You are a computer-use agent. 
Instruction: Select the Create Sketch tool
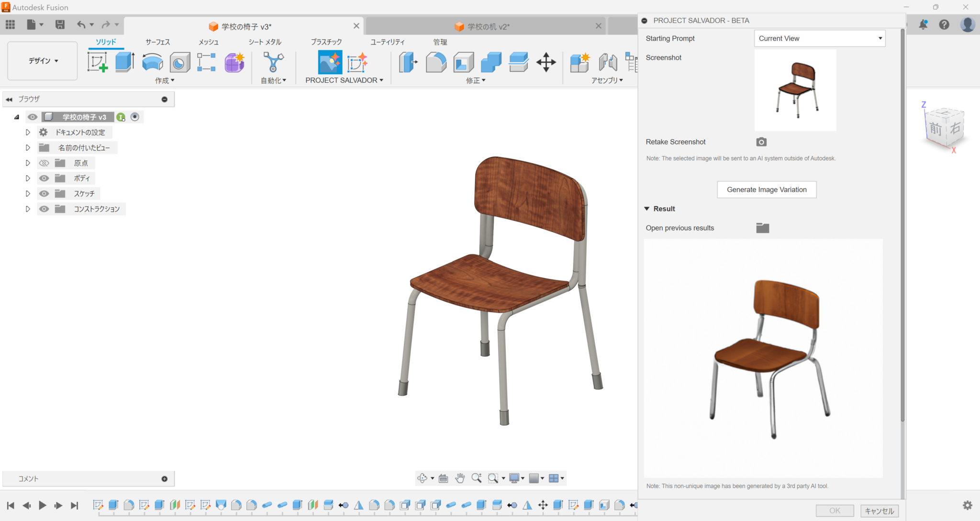click(x=98, y=62)
